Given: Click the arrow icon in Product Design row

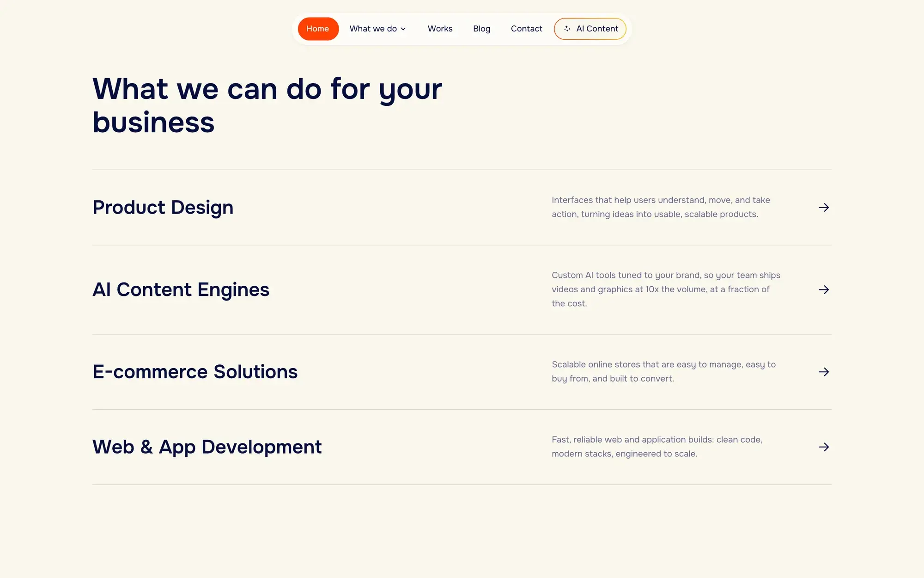Looking at the screenshot, I should (824, 207).
